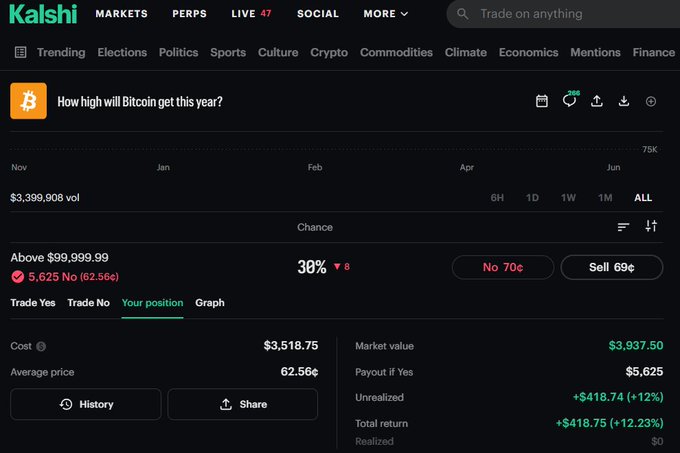The height and width of the screenshot is (453, 680).
Task: Click the search magnifier icon
Action: click(x=463, y=14)
